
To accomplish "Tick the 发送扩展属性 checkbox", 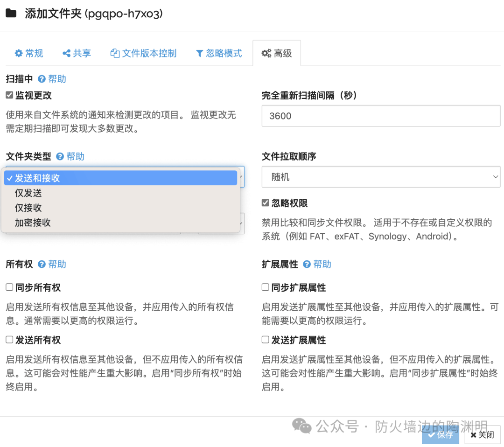I will pos(266,340).
